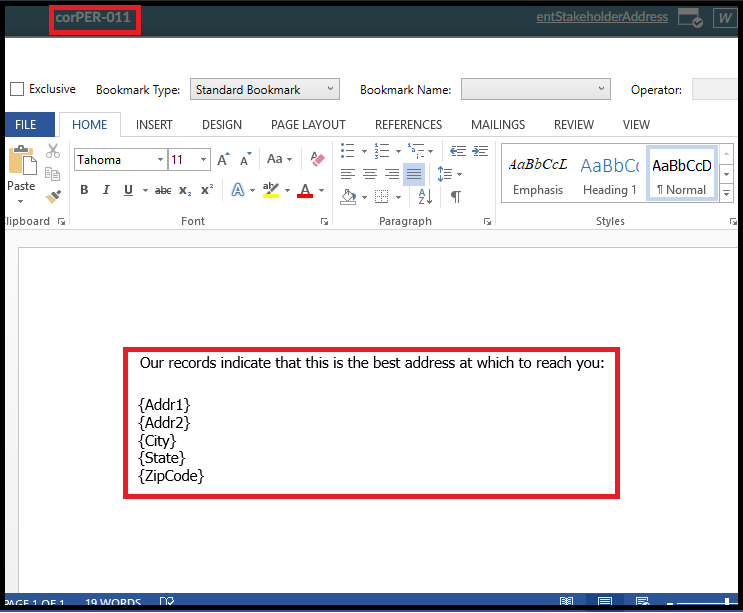The width and height of the screenshot is (743, 613).
Task: Check the Exclusive checkbox
Action: coord(17,89)
